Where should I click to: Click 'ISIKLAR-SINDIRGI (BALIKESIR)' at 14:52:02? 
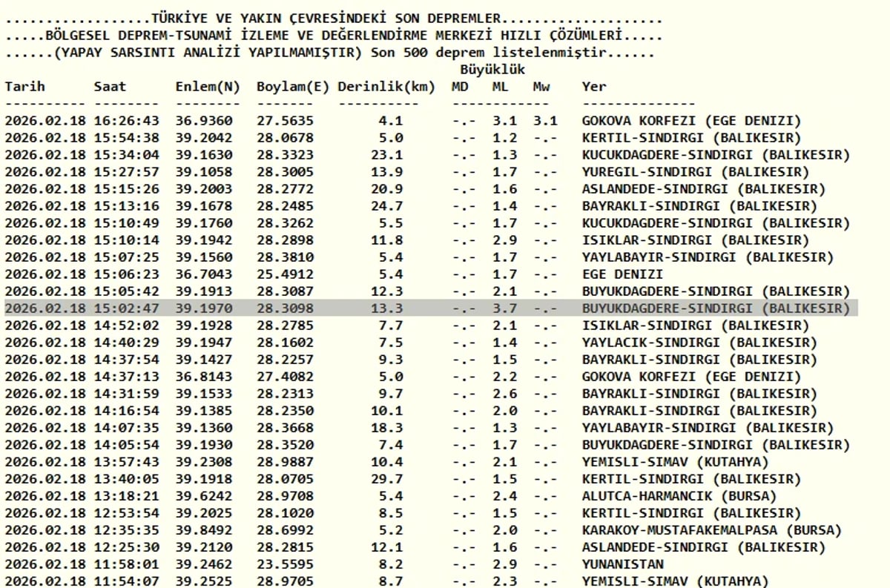696,326
